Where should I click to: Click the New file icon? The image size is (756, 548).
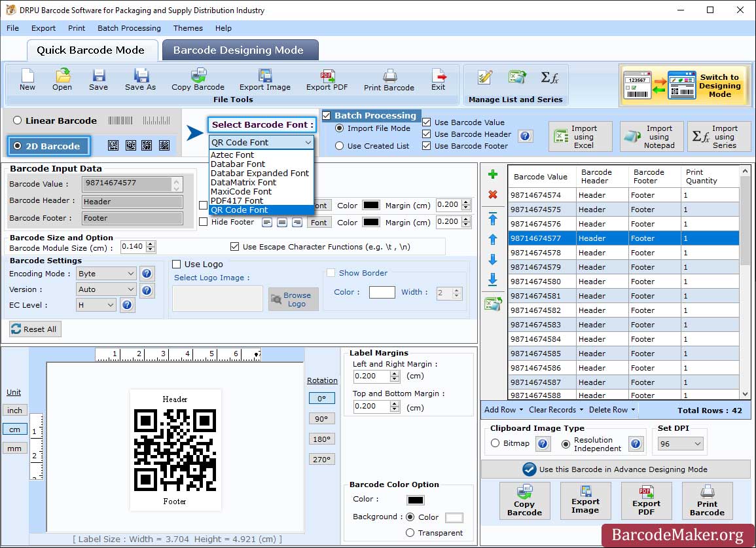click(27, 80)
